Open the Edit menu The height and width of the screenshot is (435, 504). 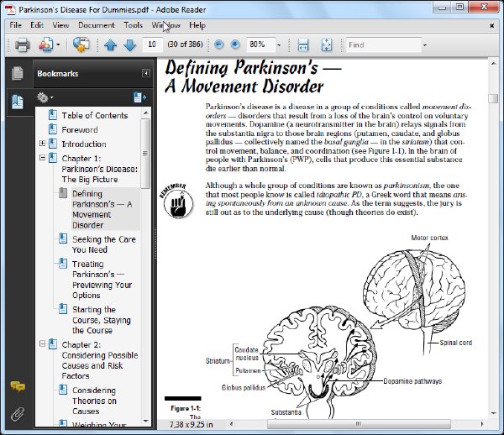point(37,25)
